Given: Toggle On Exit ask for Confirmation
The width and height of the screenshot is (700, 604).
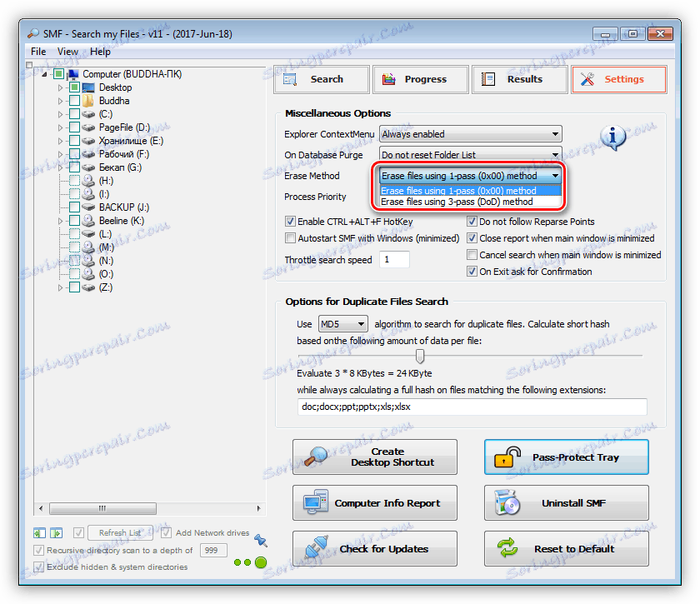Looking at the screenshot, I should pos(472,272).
